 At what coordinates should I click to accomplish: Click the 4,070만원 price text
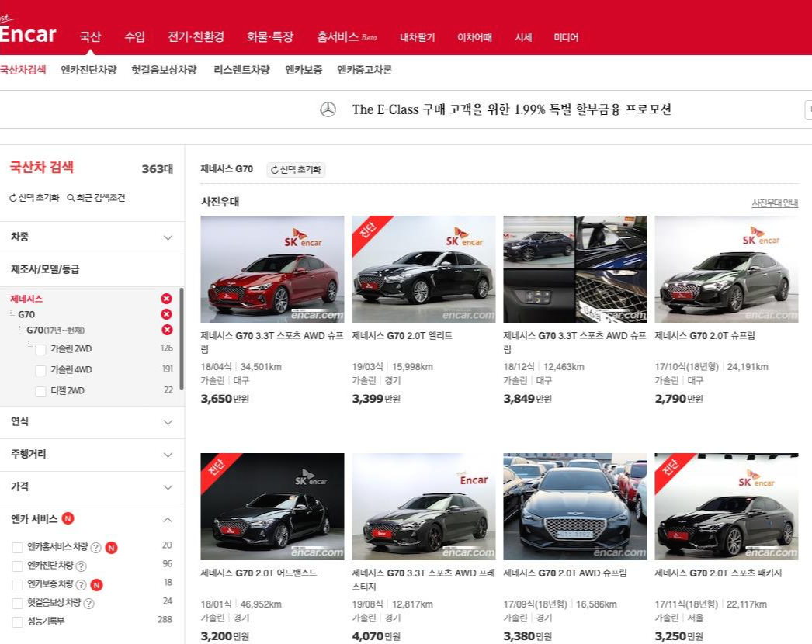pos(376,636)
